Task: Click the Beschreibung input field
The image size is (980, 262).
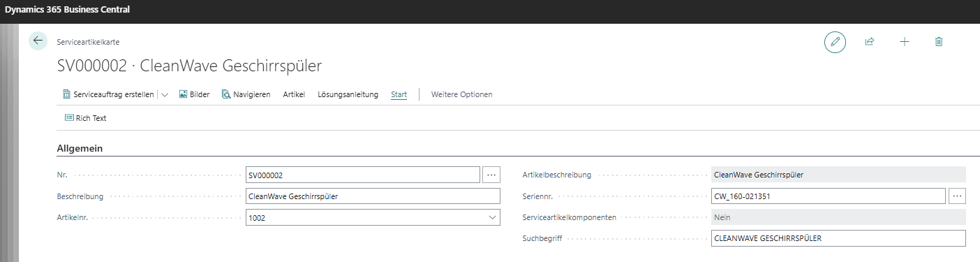Action: (373, 196)
